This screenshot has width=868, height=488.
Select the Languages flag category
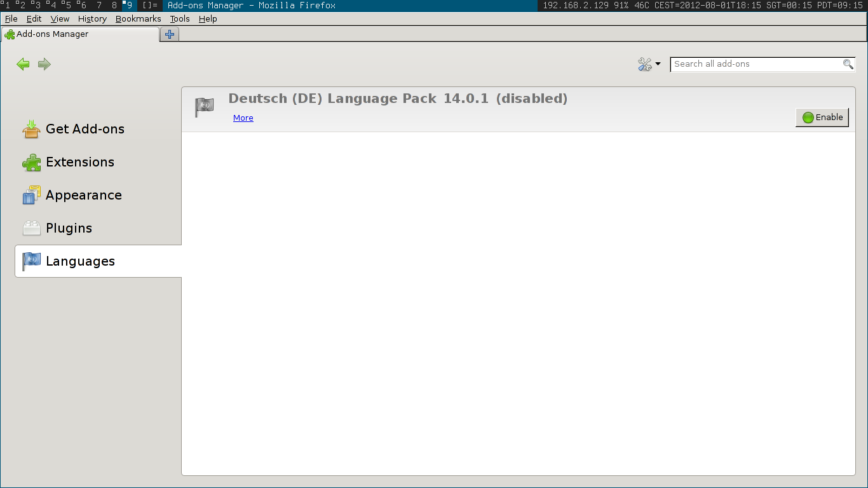(x=80, y=261)
